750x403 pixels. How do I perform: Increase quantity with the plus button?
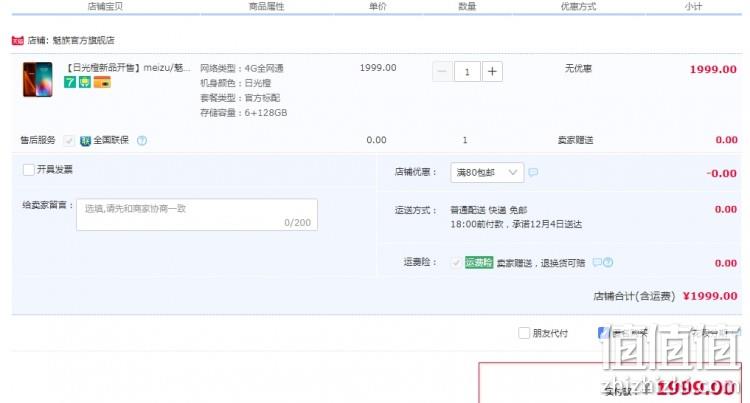[x=492, y=72]
